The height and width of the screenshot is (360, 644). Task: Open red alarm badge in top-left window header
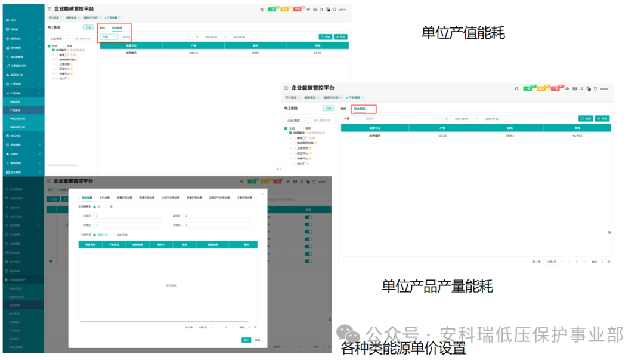point(298,9)
